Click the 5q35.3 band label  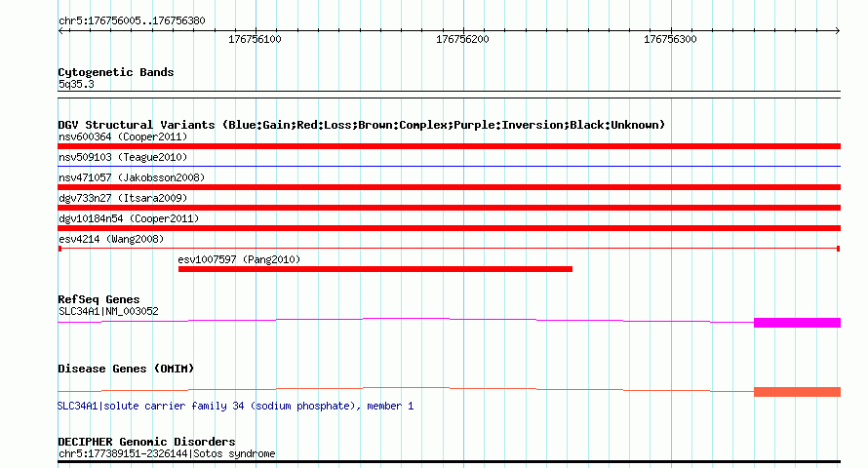point(76,84)
